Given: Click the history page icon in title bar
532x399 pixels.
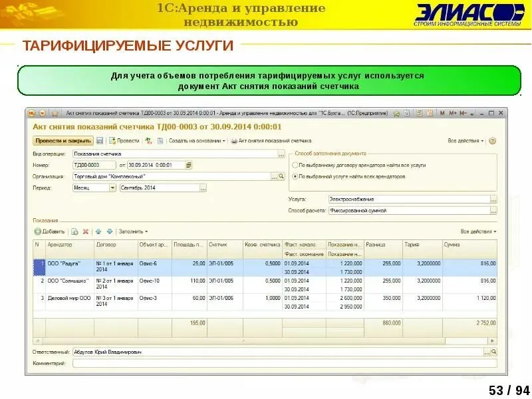Looking at the screenshot, I should (x=407, y=113).
